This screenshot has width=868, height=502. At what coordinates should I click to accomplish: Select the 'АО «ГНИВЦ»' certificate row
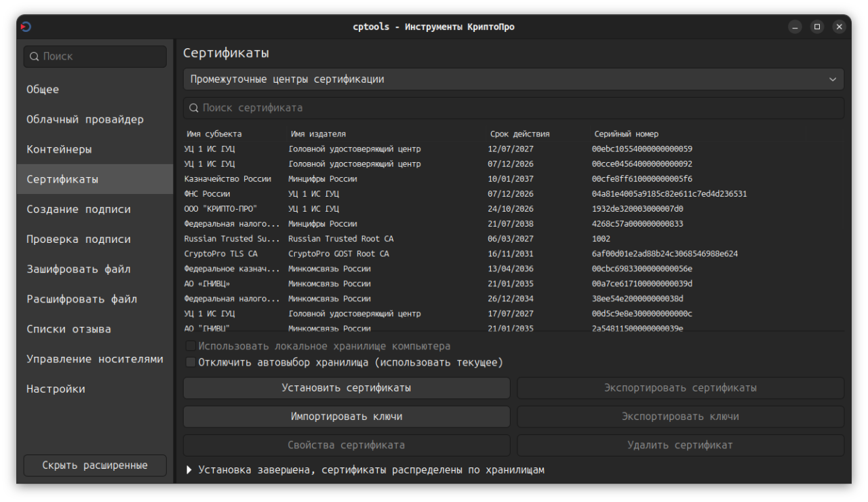[513, 284]
